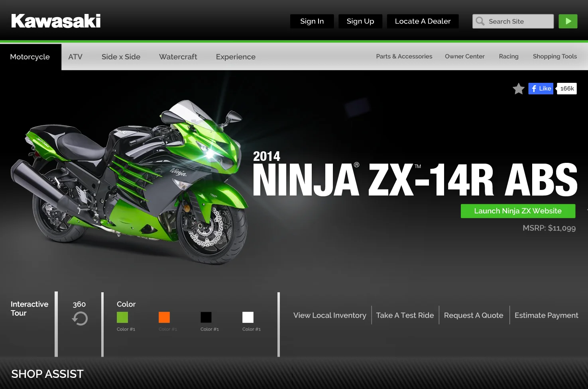Select the Experience tab
This screenshot has height=389, width=588.
pyautogui.click(x=236, y=57)
